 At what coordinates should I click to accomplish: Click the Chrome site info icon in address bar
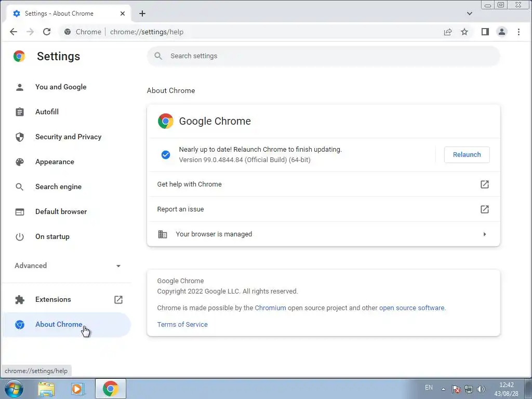[68, 32]
